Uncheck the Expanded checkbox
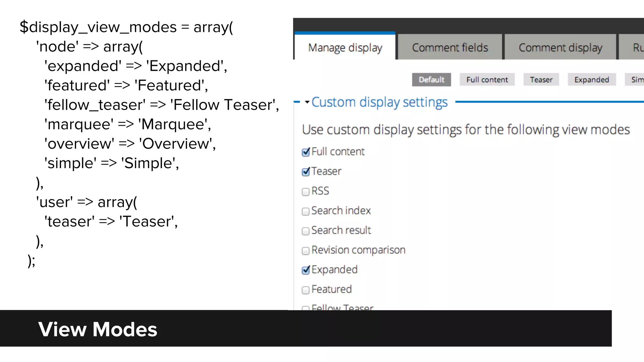The width and height of the screenshot is (644, 362). click(x=306, y=270)
